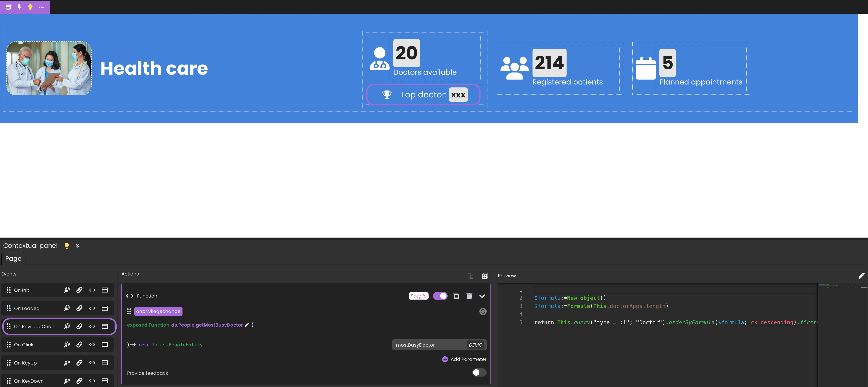
Task: Click the CSS icon in the top toolbar
Action: pos(8,7)
